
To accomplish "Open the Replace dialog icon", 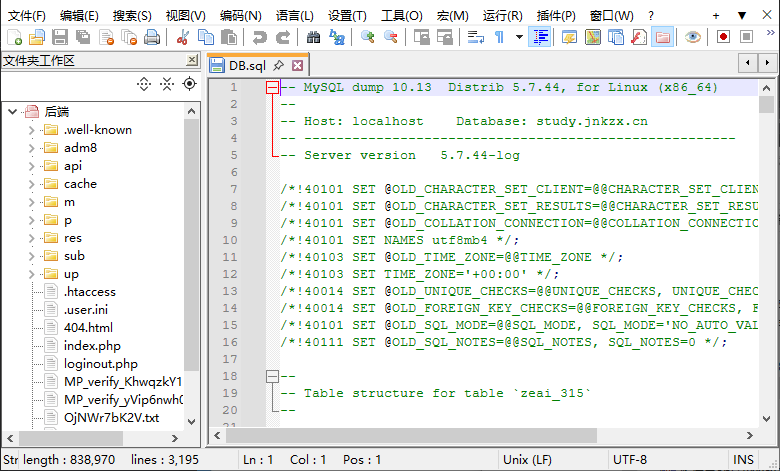I will tap(337, 37).
